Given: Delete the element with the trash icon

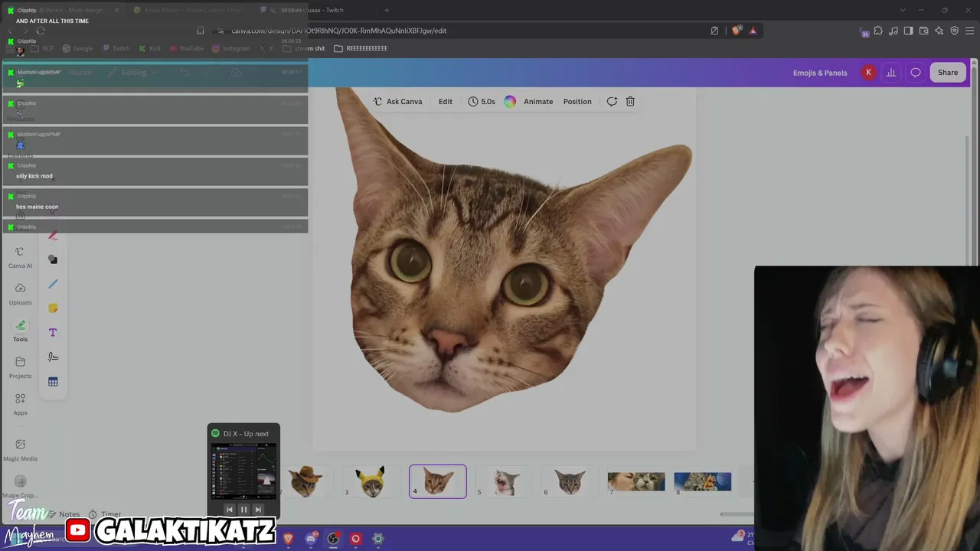Looking at the screenshot, I should coord(630,101).
